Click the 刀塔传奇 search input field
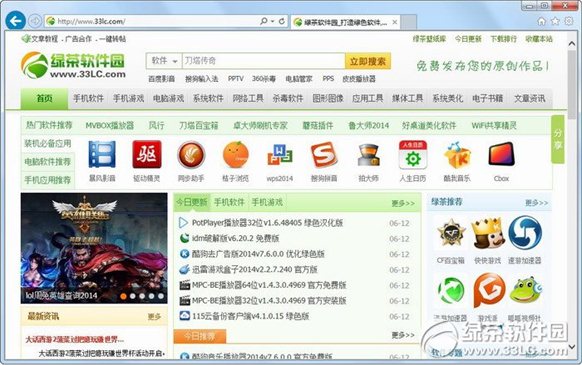Viewport: 582px width, 365px height. [263, 61]
